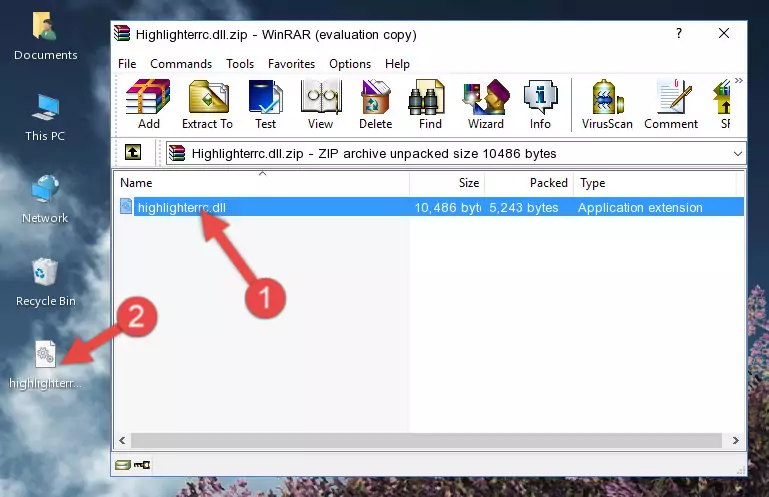Open the Help menu
Screen dimensions: 769x497
tap(397, 64)
